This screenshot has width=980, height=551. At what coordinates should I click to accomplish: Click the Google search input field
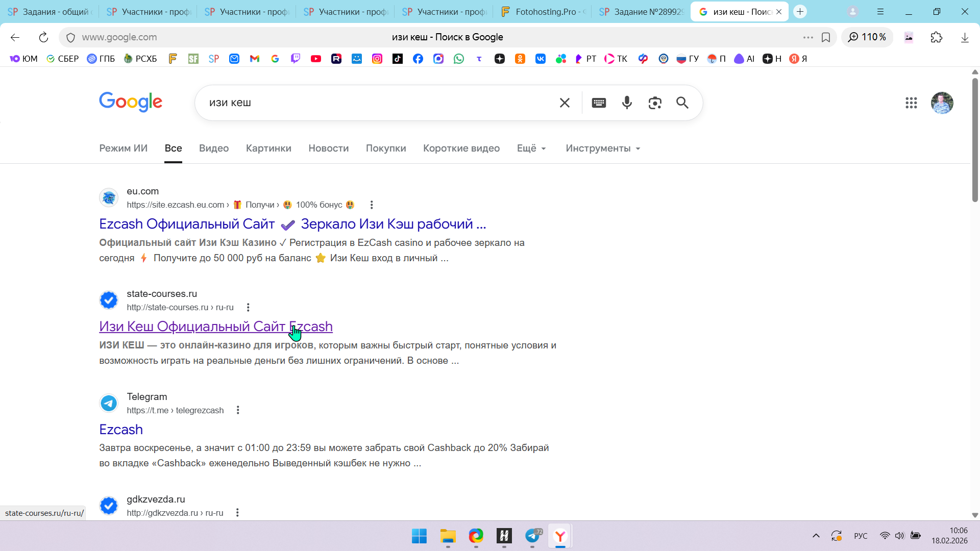(x=378, y=103)
